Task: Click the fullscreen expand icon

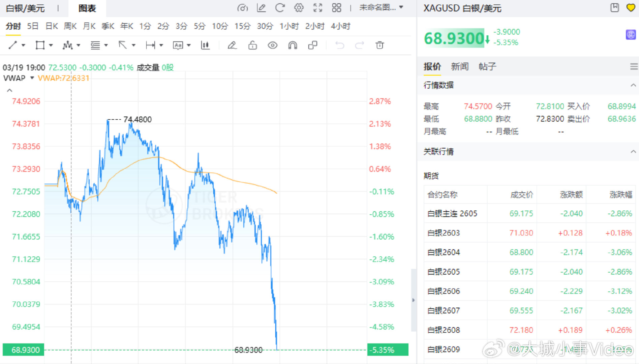Action: (x=317, y=7)
